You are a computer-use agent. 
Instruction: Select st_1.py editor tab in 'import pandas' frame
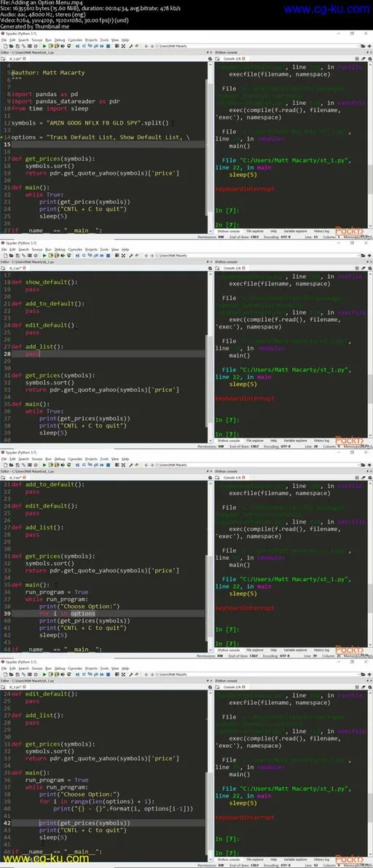coord(15,58)
